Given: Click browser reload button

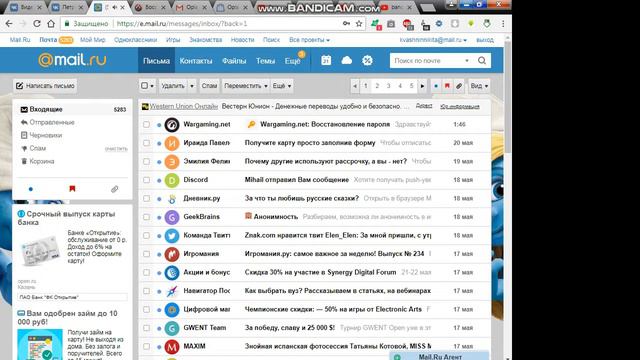Looking at the screenshot, I should tap(37, 24).
